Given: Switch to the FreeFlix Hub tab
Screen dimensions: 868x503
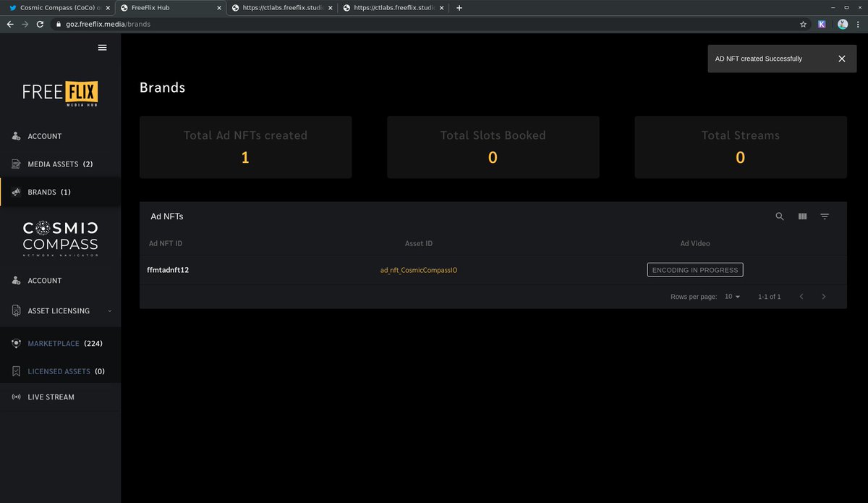Looking at the screenshot, I should pyautogui.click(x=169, y=8).
